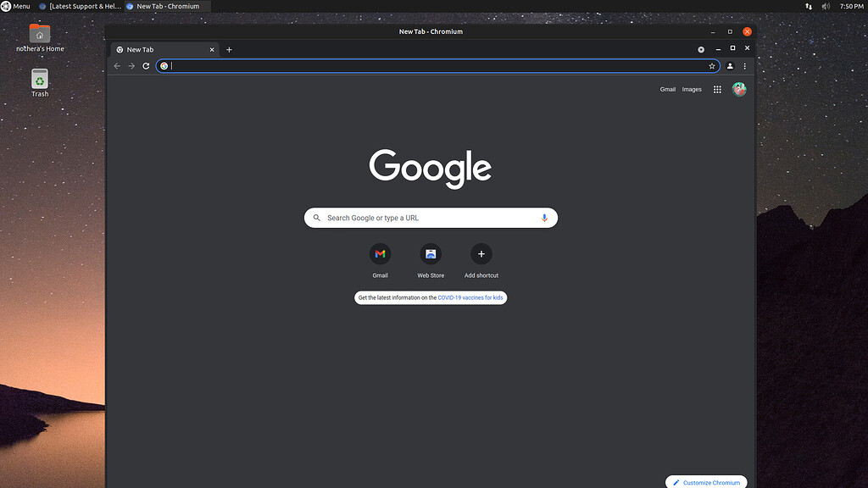Reload the page
The image size is (868, 488).
145,65
